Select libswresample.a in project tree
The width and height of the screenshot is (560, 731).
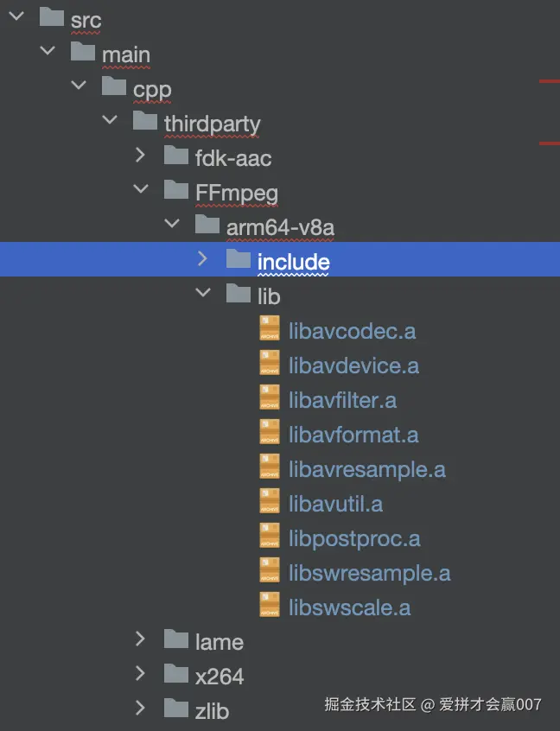pos(370,573)
